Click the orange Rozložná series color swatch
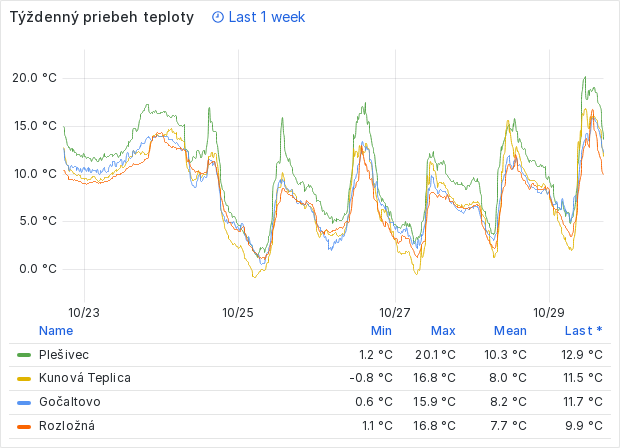The width and height of the screenshot is (620, 448). coord(24,426)
